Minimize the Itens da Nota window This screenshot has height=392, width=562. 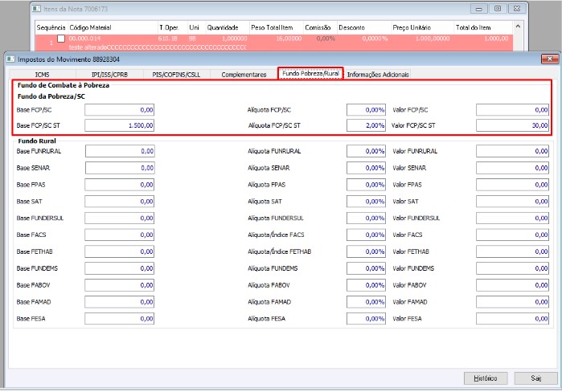(x=478, y=9)
